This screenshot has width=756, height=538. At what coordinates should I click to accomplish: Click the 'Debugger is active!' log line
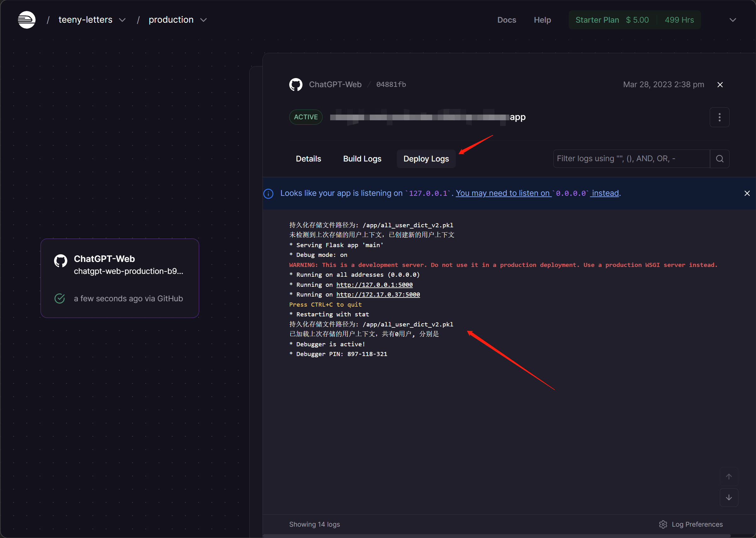(327, 344)
